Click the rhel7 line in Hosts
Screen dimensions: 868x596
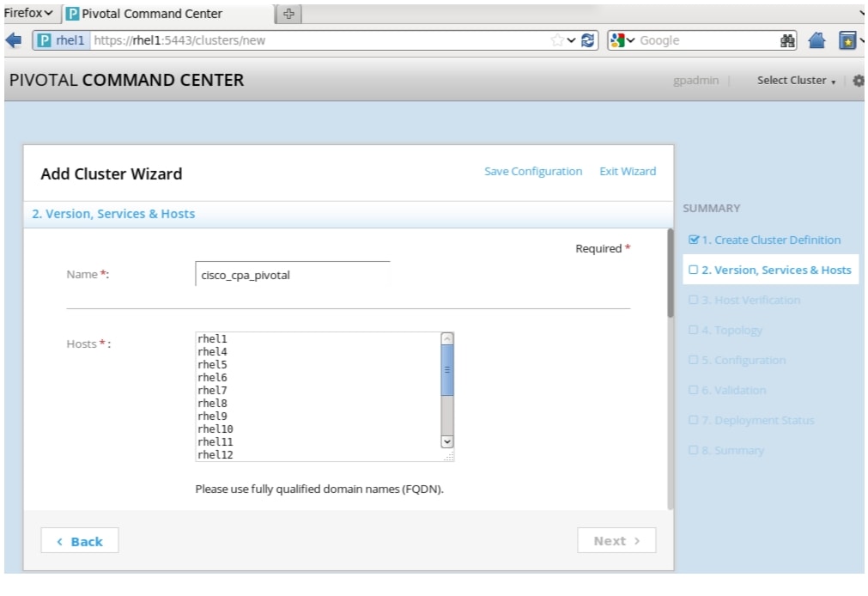212,390
